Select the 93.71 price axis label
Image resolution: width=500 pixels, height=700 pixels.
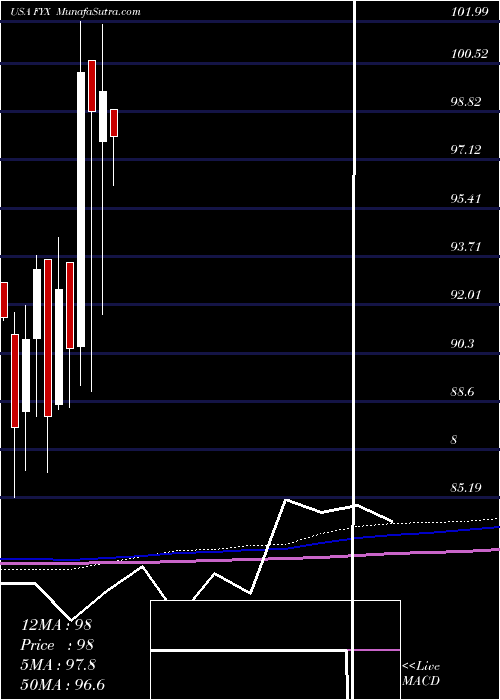pyautogui.click(x=466, y=246)
